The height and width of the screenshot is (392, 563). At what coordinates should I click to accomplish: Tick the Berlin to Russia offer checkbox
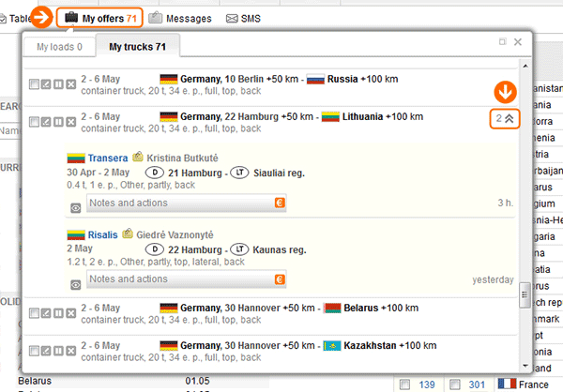pyautogui.click(x=34, y=84)
